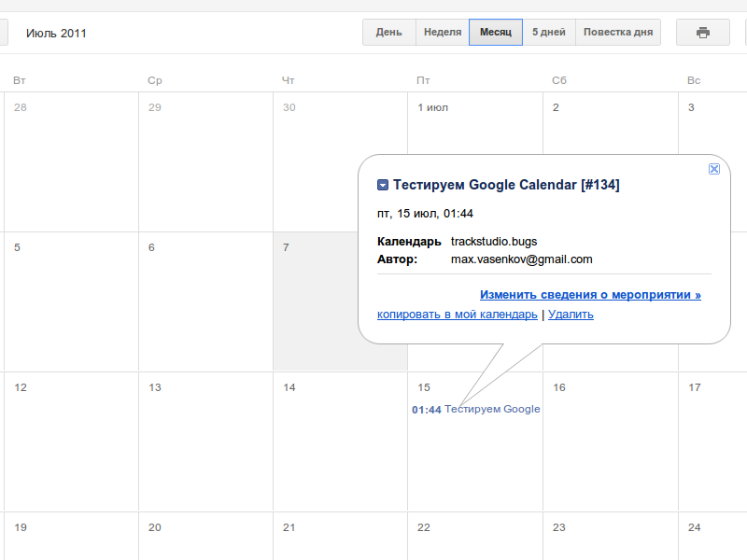Viewport: 747px width, 560px height.
Task: Click Удалить link in popup
Action: [571, 315]
